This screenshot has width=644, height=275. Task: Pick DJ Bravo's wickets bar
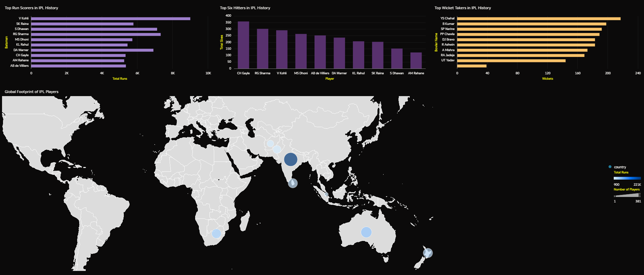coord(526,40)
